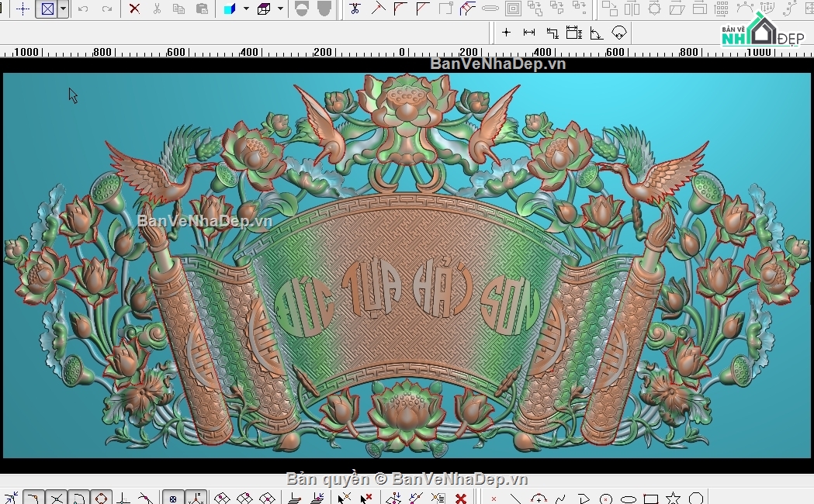The width and height of the screenshot is (814, 504).
Task: Select the curve editing tool on bottom toolbar
Action: 560,497
